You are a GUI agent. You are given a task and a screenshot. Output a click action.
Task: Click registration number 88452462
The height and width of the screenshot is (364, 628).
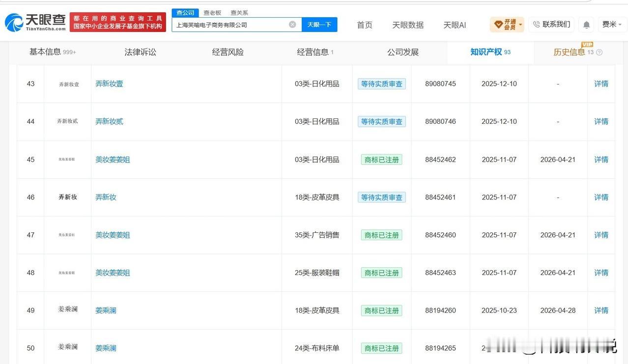coord(440,160)
